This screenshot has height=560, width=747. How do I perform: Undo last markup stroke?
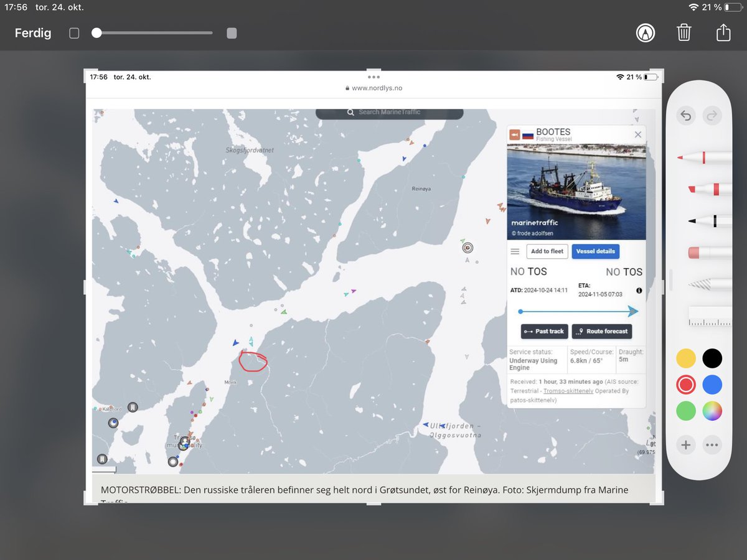686,116
